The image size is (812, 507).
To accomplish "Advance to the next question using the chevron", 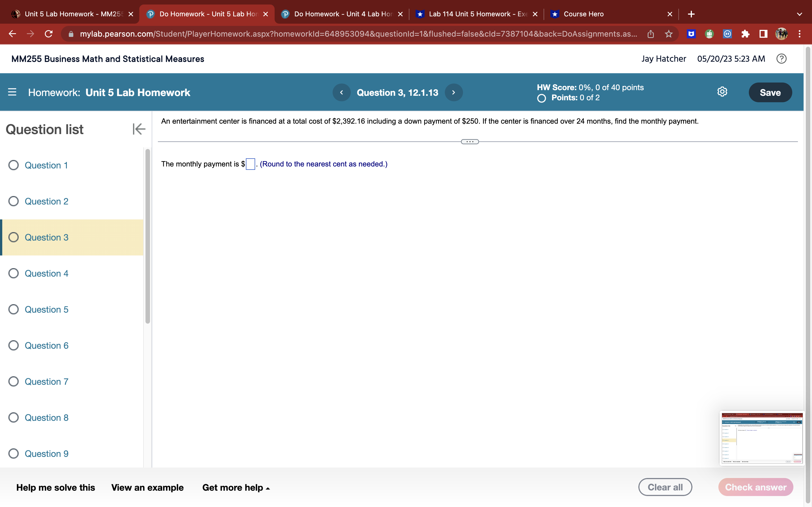I will coord(453,92).
